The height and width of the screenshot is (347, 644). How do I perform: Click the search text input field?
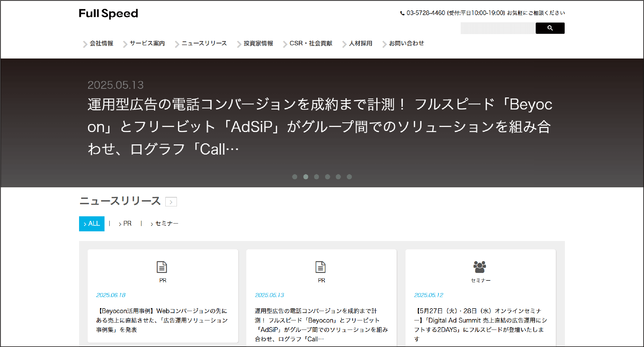pos(498,28)
